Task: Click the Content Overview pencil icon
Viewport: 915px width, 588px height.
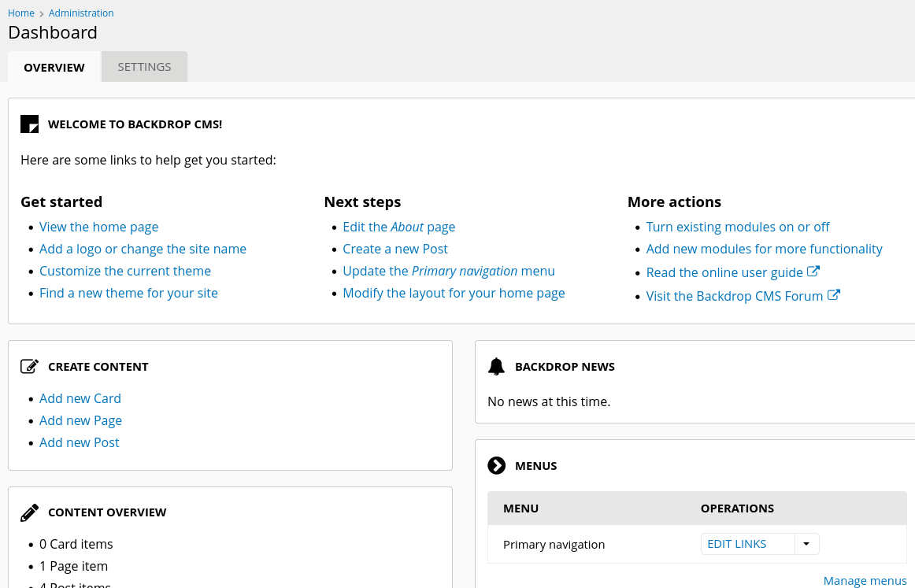Action: [29, 512]
